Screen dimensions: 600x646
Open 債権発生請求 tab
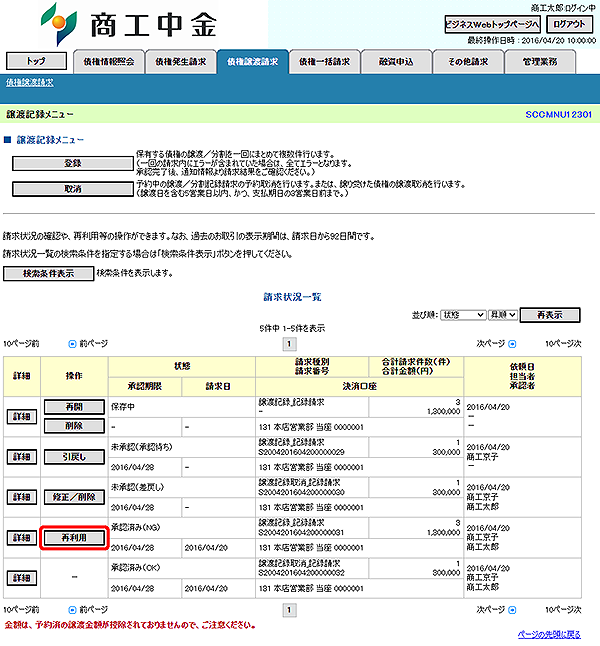click(180, 62)
